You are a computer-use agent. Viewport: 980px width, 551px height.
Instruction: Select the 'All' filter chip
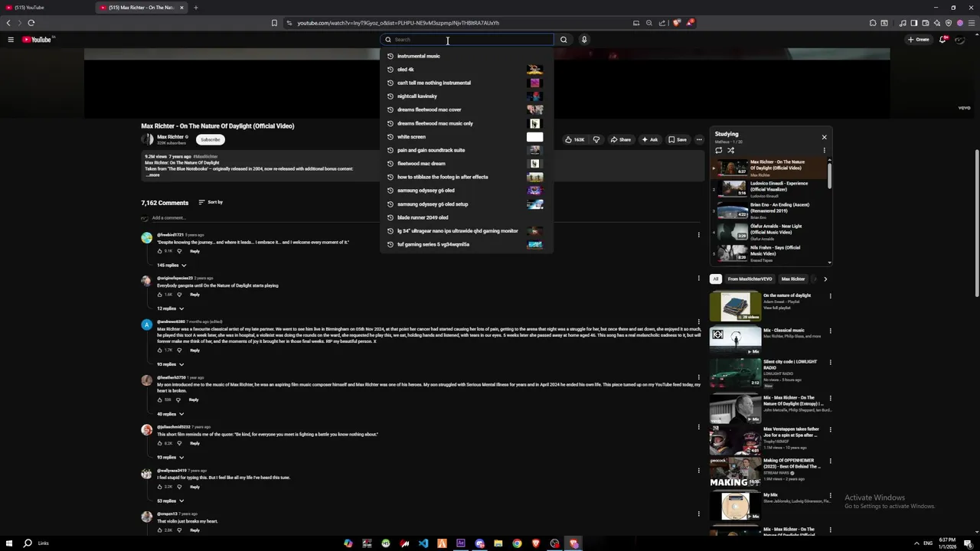[716, 279]
